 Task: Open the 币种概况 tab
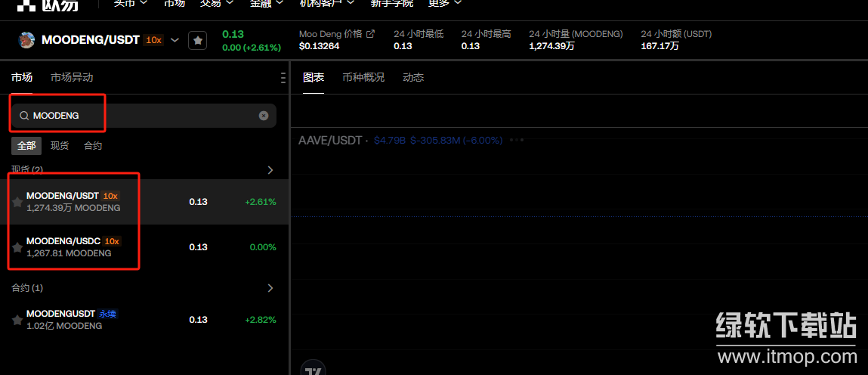363,77
